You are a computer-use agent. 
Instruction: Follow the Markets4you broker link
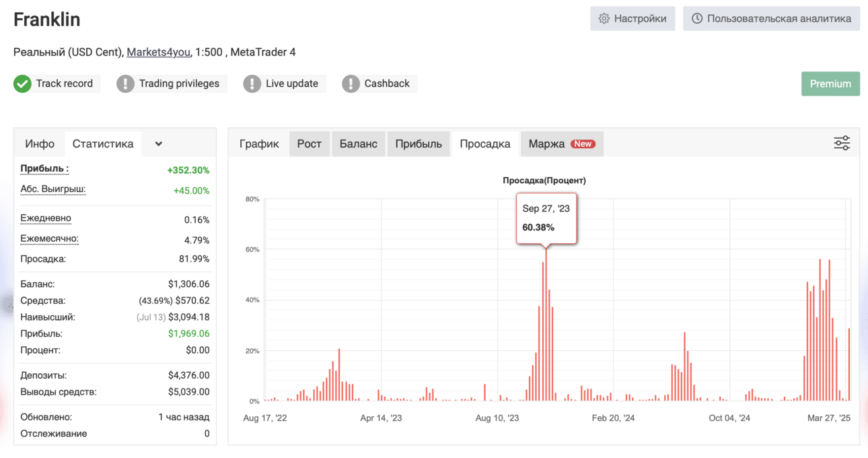click(x=159, y=52)
